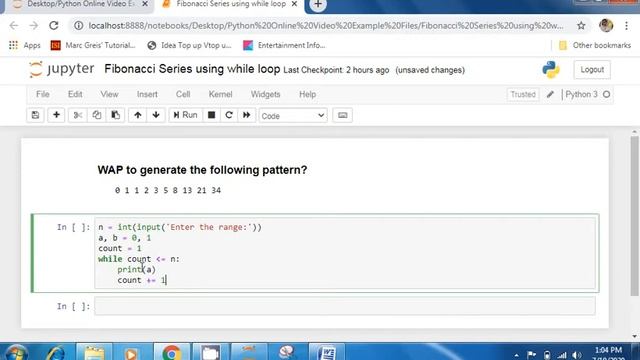The height and width of the screenshot is (360, 640).
Task: Move selected cell down arrow
Action: pyautogui.click(x=156, y=115)
